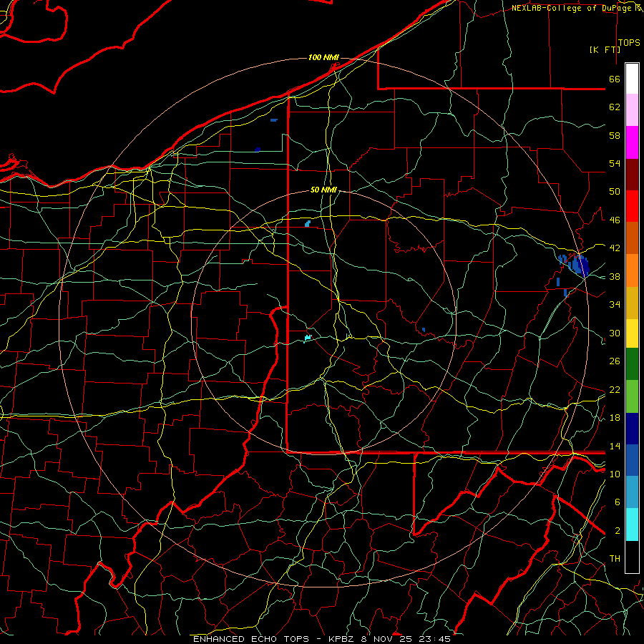Click the large blue echo cluster in the east
Viewport: 644px width, 644px height.
pos(578,265)
